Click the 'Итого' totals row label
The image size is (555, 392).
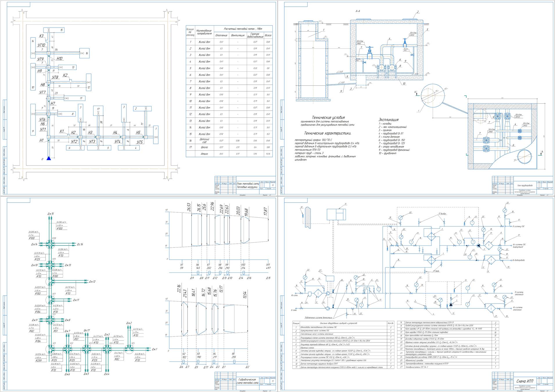(204, 154)
